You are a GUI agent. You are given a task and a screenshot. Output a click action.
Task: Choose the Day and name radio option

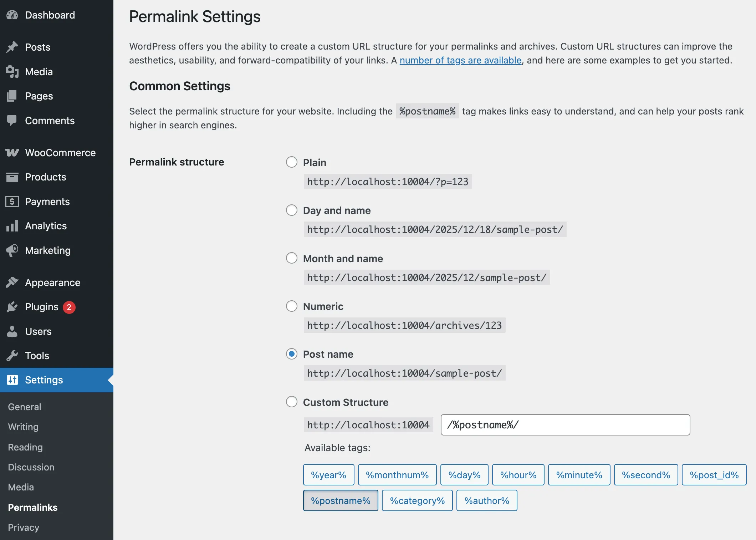tap(292, 210)
